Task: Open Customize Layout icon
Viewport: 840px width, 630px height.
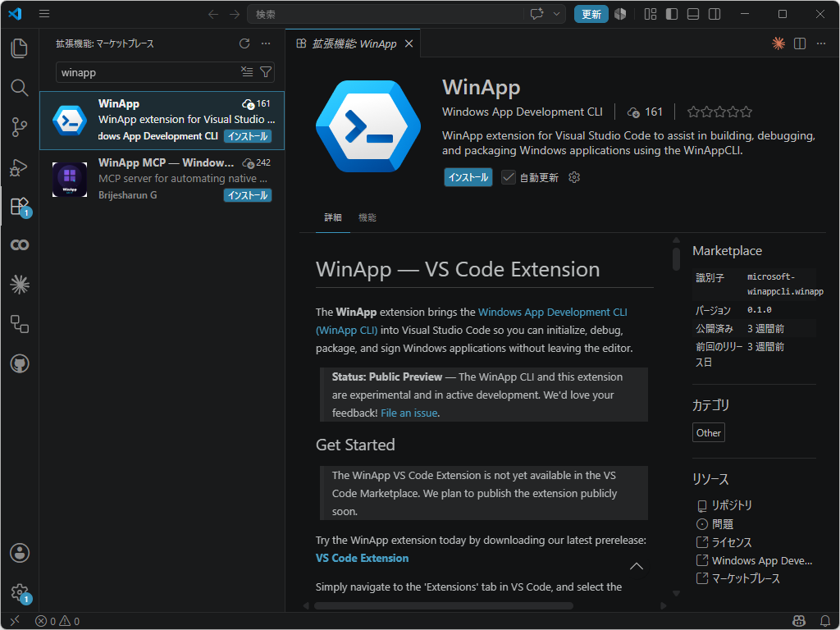Action: pos(651,14)
